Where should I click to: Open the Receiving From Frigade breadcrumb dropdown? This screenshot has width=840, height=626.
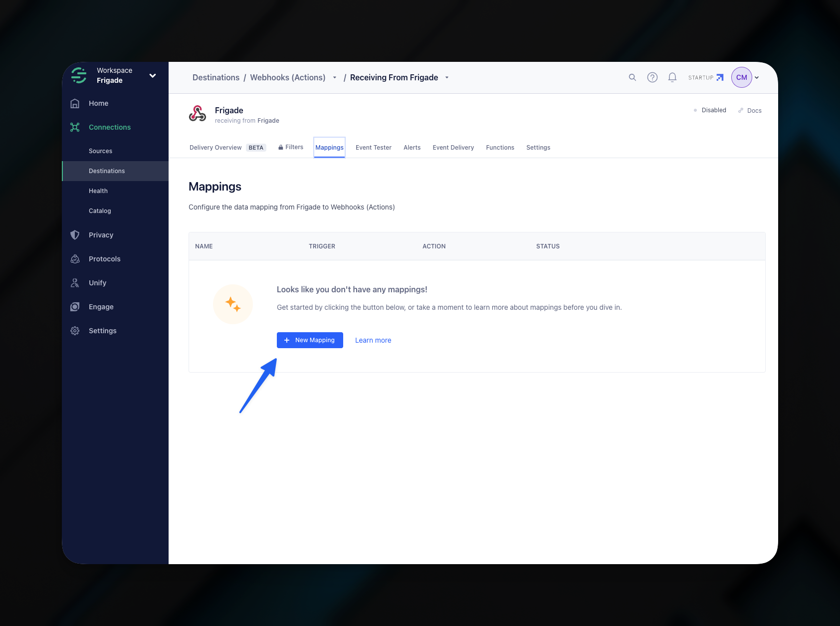click(x=447, y=77)
